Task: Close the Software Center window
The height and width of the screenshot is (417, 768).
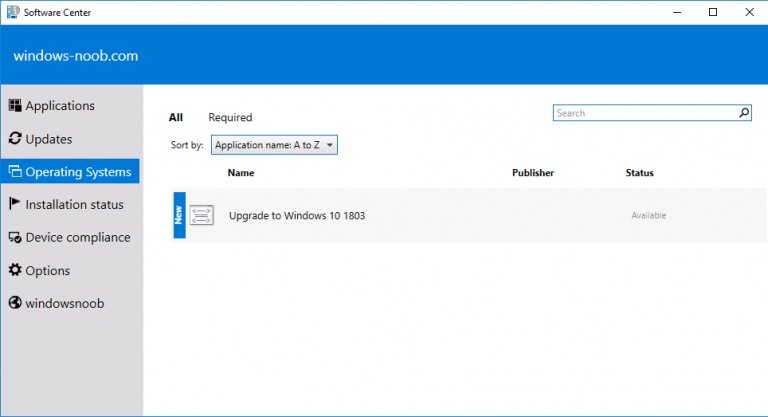Action: (x=749, y=12)
